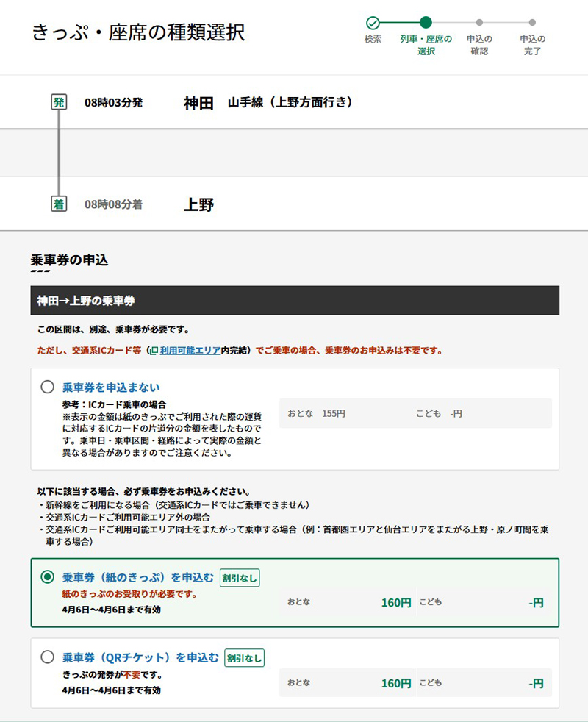588x722 pixels.
Task: Click the green 着 arrival badge
Action: (59, 204)
